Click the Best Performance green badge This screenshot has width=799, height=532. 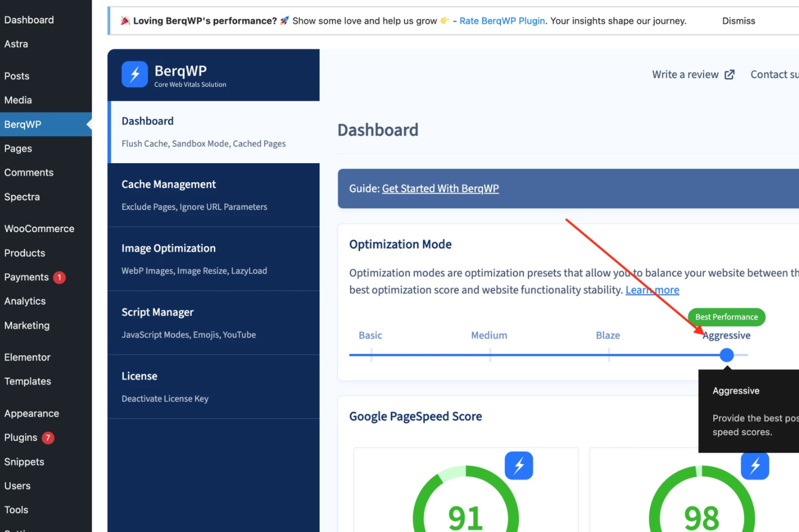727,317
